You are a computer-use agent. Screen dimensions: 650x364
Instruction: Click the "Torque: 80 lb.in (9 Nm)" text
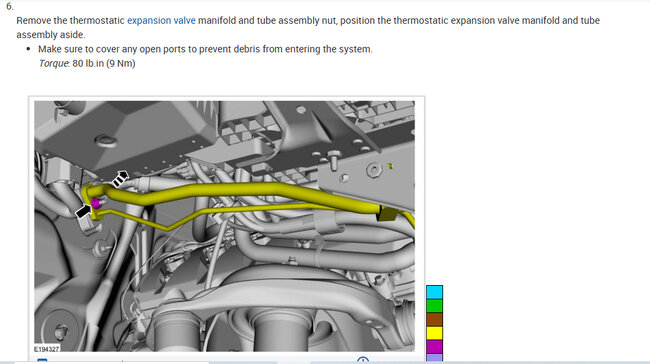[87, 63]
